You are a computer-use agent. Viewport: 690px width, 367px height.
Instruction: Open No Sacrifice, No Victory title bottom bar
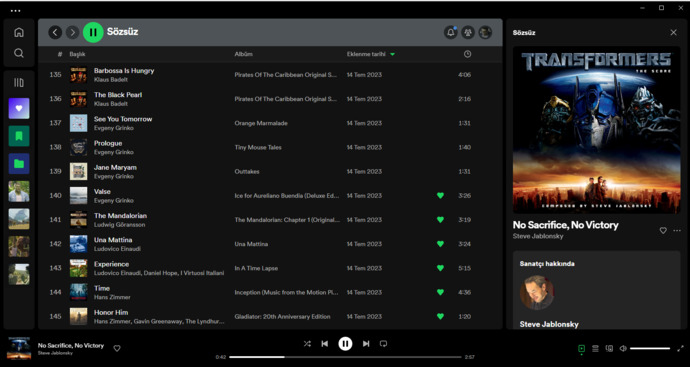[x=71, y=345]
